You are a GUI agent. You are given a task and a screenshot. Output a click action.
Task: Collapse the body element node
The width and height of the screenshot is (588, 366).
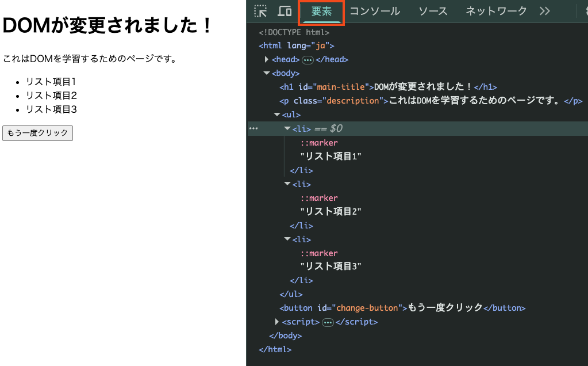(x=267, y=73)
